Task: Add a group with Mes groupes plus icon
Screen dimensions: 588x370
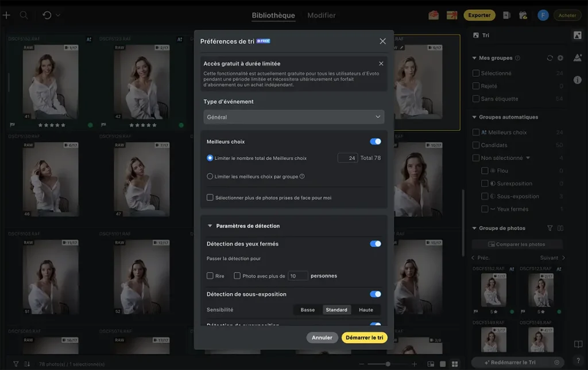Action: pos(560,58)
